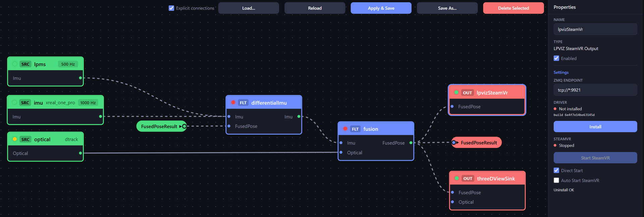Toggle the Explicit connections checkbox
This screenshot has height=217, width=644.
pyautogui.click(x=171, y=8)
